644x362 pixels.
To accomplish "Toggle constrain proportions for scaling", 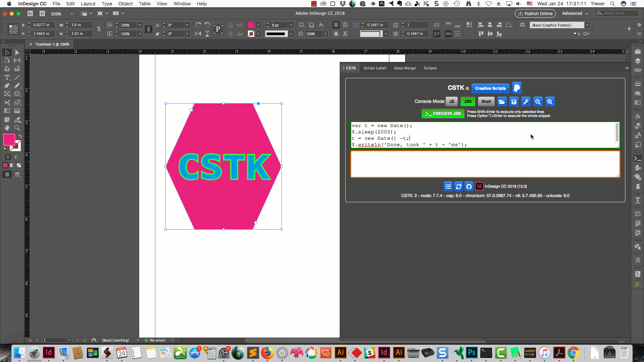I will click(148, 29).
